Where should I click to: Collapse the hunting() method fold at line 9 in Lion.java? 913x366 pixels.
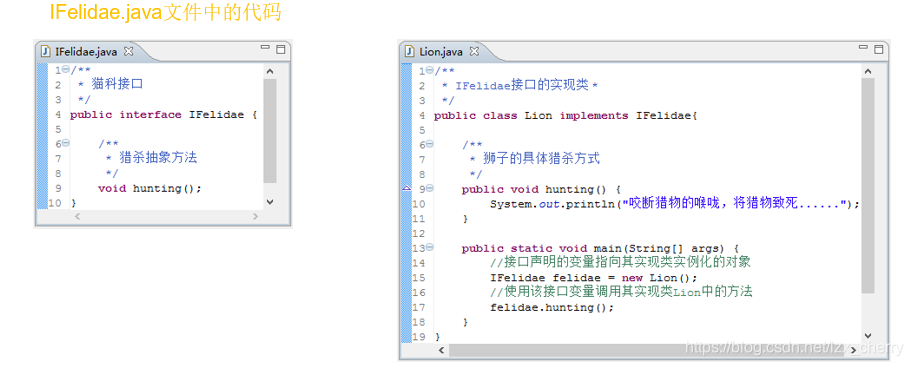pyautogui.click(x=430, y=189)
